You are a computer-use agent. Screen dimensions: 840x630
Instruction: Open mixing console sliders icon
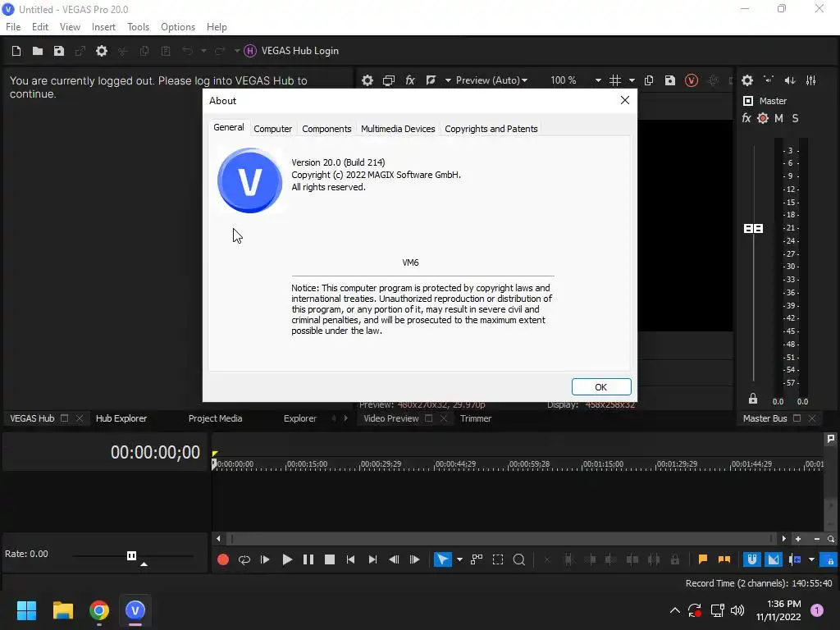pos(811,80)
